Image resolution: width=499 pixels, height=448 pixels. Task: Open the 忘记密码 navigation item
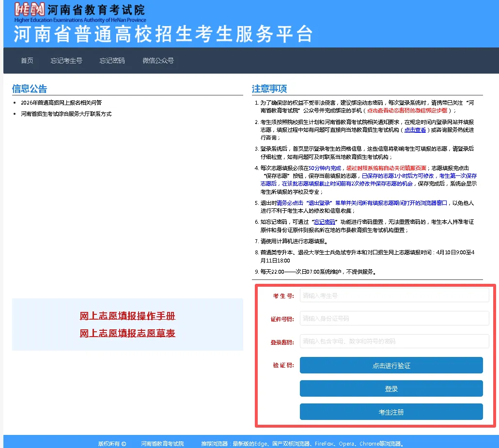tap(112, 61)
